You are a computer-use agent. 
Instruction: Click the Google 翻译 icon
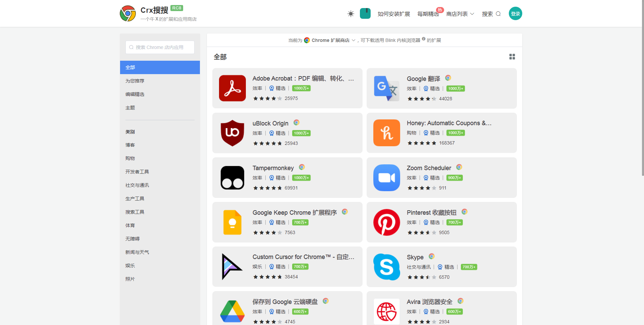tap(387, 89)
